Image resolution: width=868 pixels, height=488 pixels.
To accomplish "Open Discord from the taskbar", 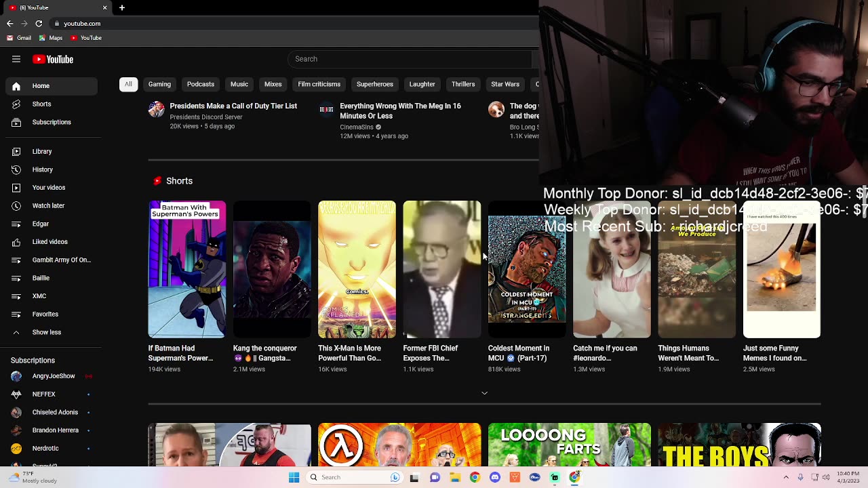I will (x=495, y=477).
